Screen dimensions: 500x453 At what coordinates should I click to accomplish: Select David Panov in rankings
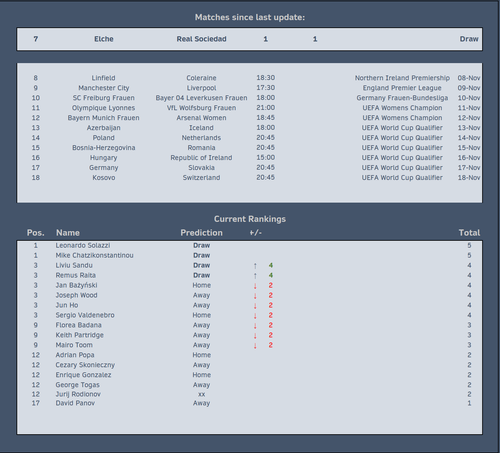pos(75,403)
